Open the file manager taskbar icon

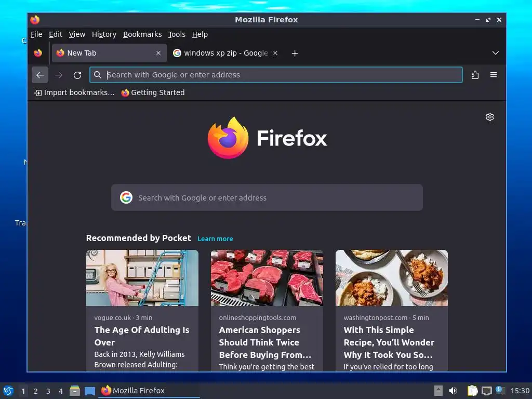click(x=75, y=391)
